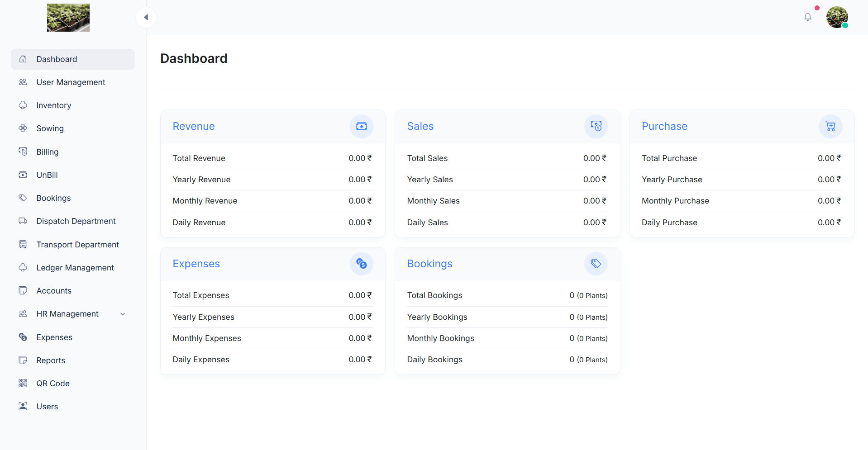Screen dimensions: 868x450
Task: Click the company logo image
Action: point(68,18)
